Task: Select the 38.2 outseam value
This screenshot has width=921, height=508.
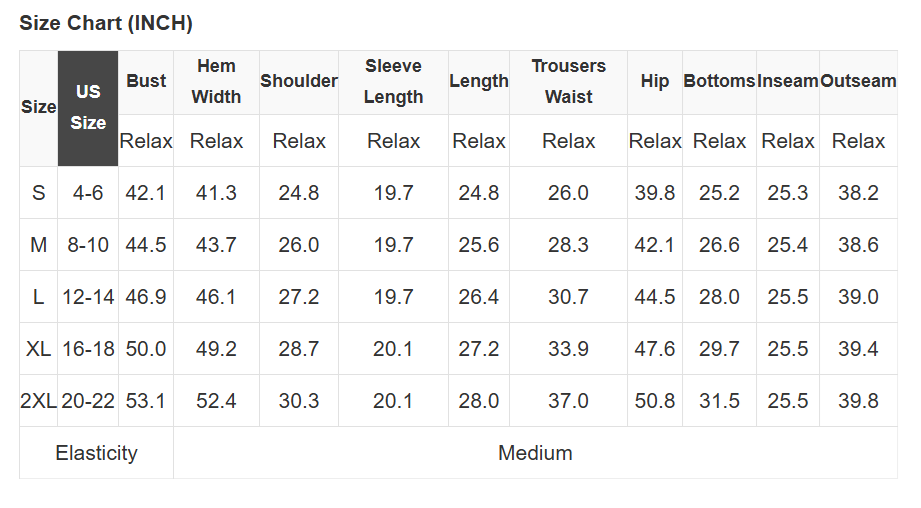Action: click(858, 193)
